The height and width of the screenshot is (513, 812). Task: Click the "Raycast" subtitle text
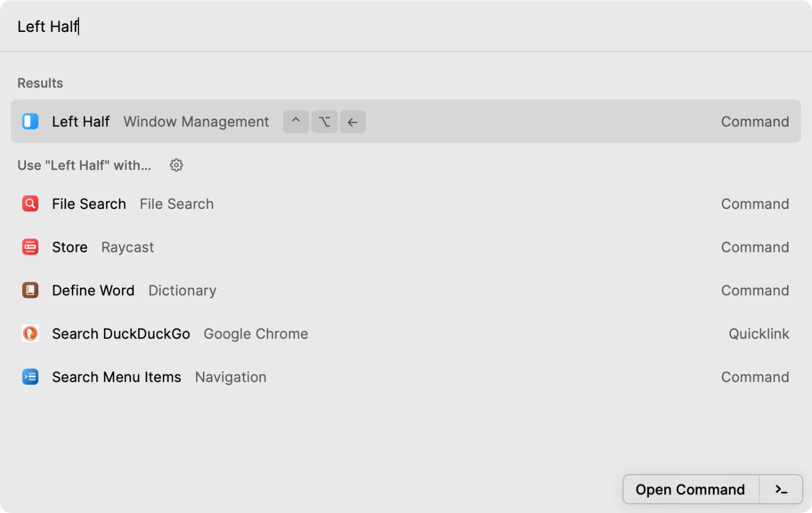(x=128, y=248)
